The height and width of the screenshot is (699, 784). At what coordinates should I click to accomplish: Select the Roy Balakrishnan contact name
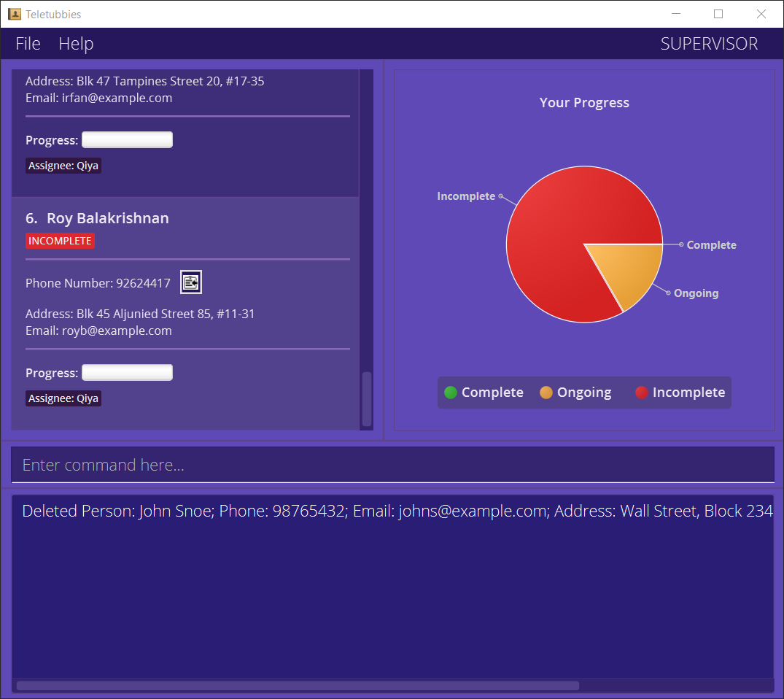107,218
